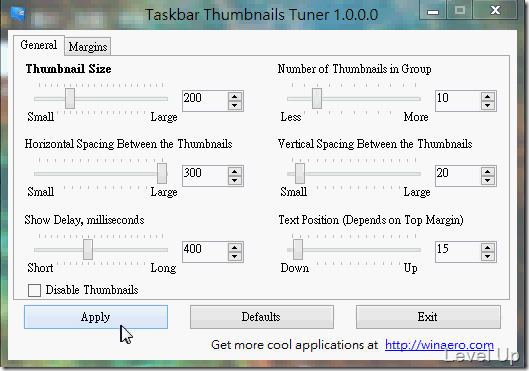
Task: Tick the Disable Thumbnails checkbox
Action: (34, 290)
